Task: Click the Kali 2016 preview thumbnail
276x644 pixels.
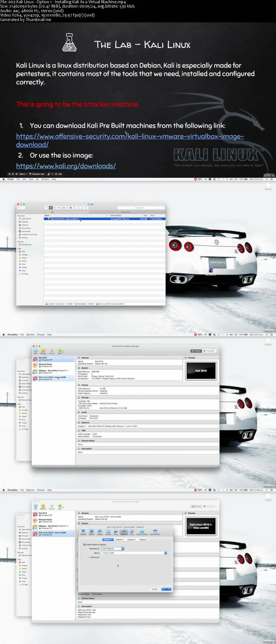Action: coord(201,371)
